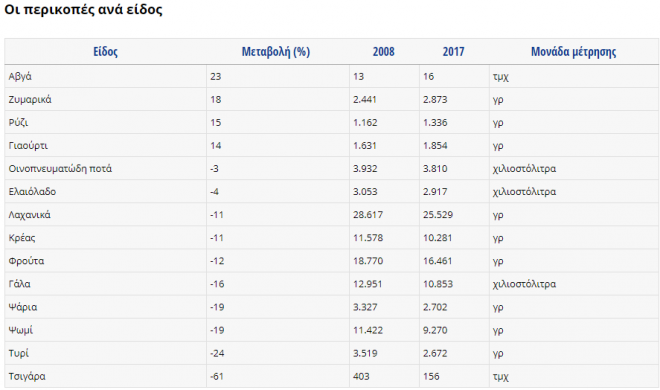Click the 2008 value 1.631
660x390 pixels.
pyautogui.click(x=365, y=146)
